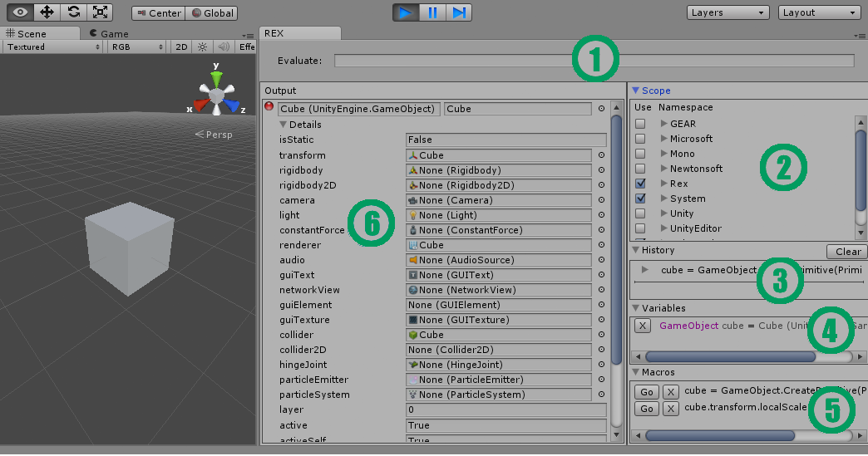868x456 pixels.
Task: Run the localScale macro with Go
Action: point(647,409)
